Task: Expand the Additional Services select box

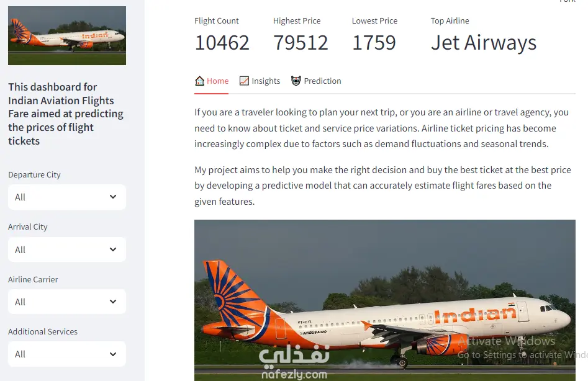Action: coord(67,354)
